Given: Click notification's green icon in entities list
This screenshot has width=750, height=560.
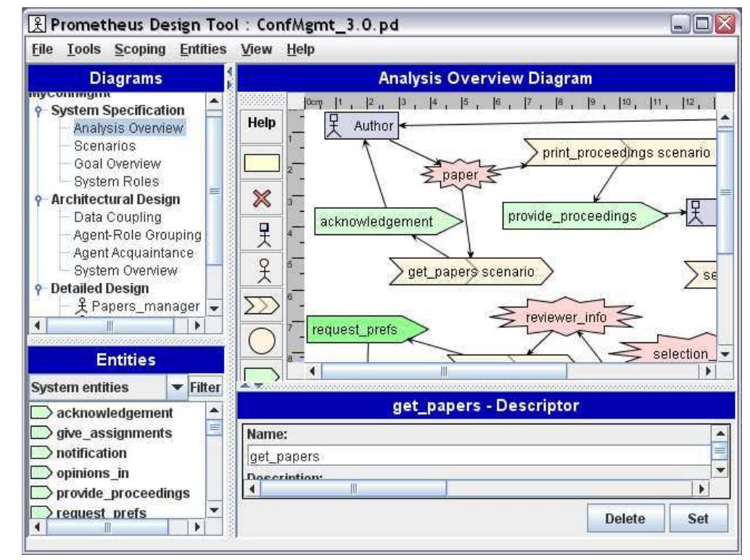Looking at the screenshot, I should [41, 453].
